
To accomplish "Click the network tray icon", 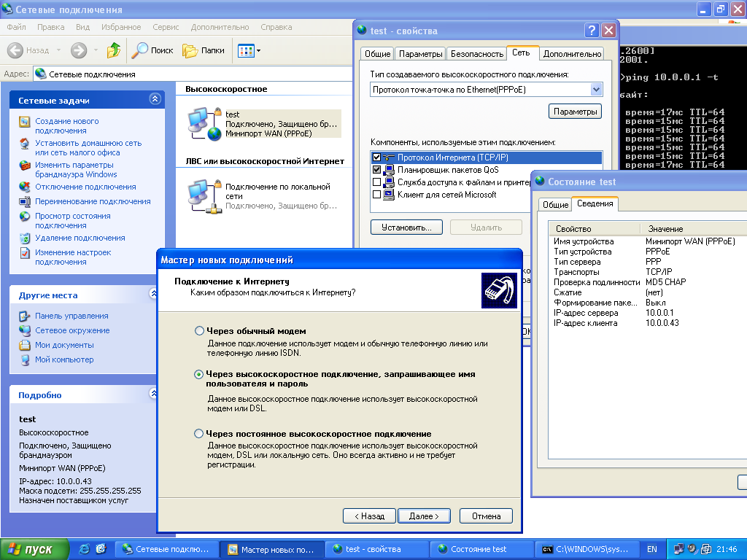I will pos(678,549).
